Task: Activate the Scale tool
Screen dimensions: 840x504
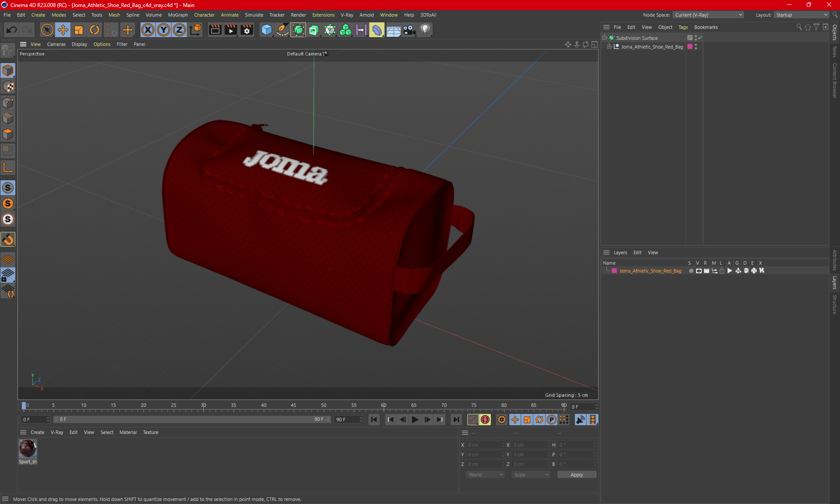Action: [79, 30]
